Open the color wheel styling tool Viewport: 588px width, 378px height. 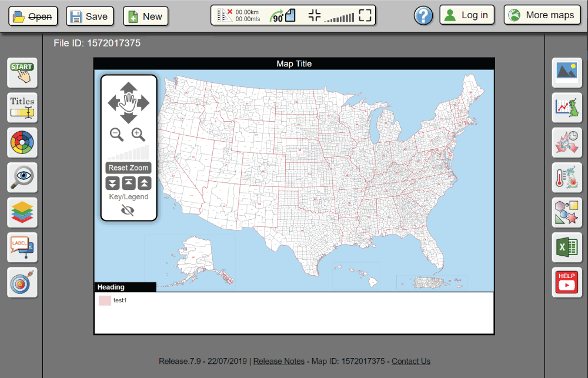pos(22,142)
